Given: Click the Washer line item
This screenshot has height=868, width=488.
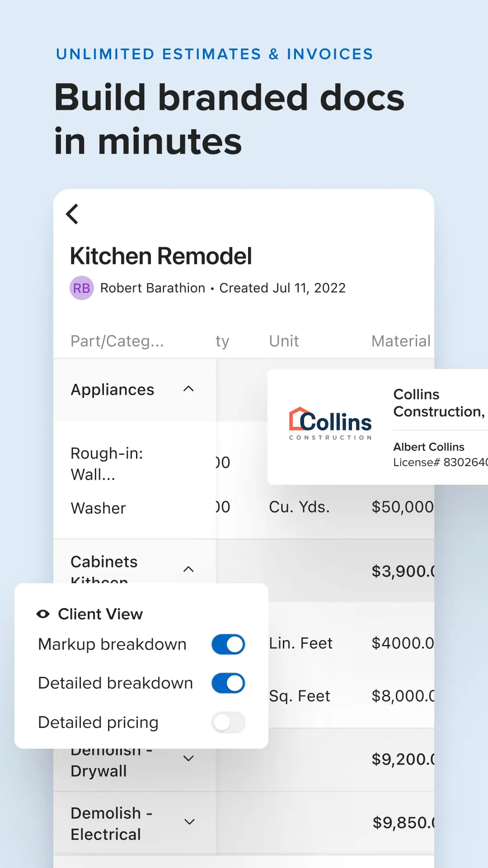Looking at the screenshot, I should click(x=98, y=508).
